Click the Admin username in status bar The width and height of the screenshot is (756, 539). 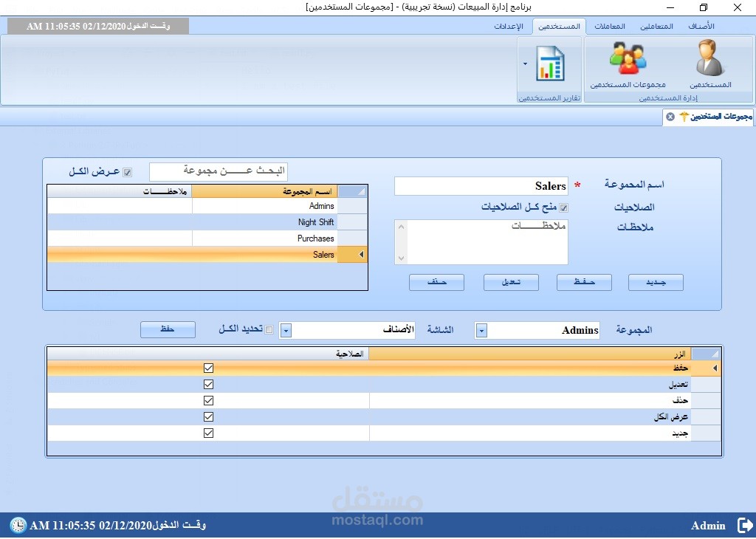(x=708, y=526)
